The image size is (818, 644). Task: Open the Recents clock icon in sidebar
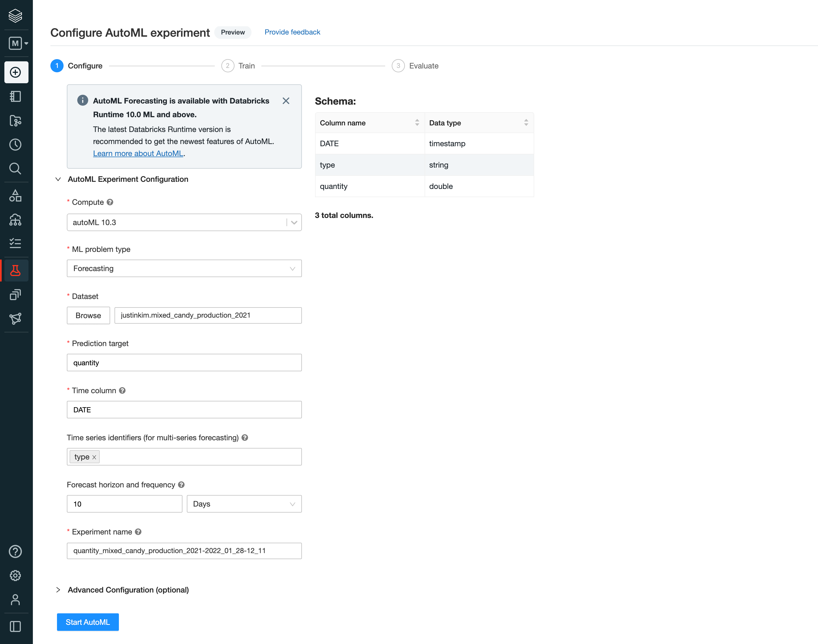point(15,144)
